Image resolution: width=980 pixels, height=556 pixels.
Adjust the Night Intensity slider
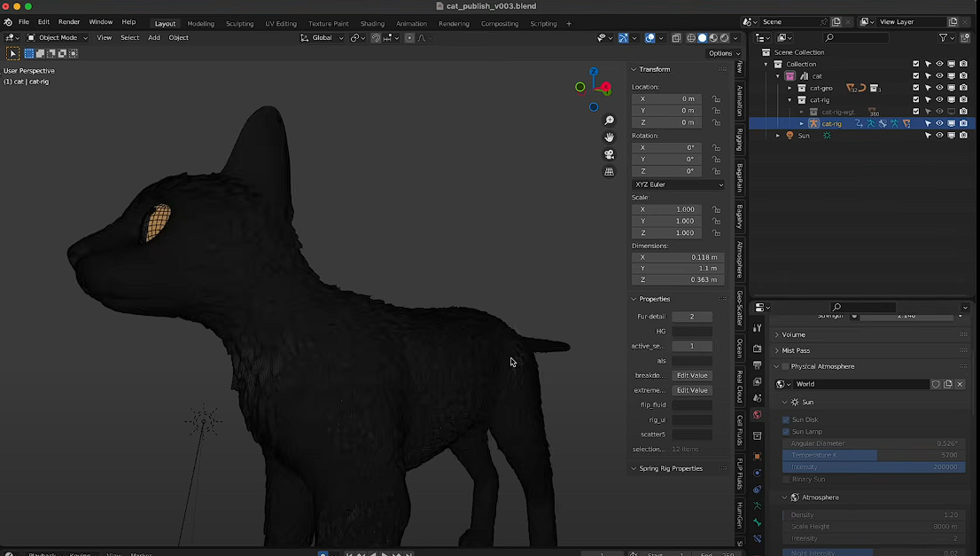(874, 552)
